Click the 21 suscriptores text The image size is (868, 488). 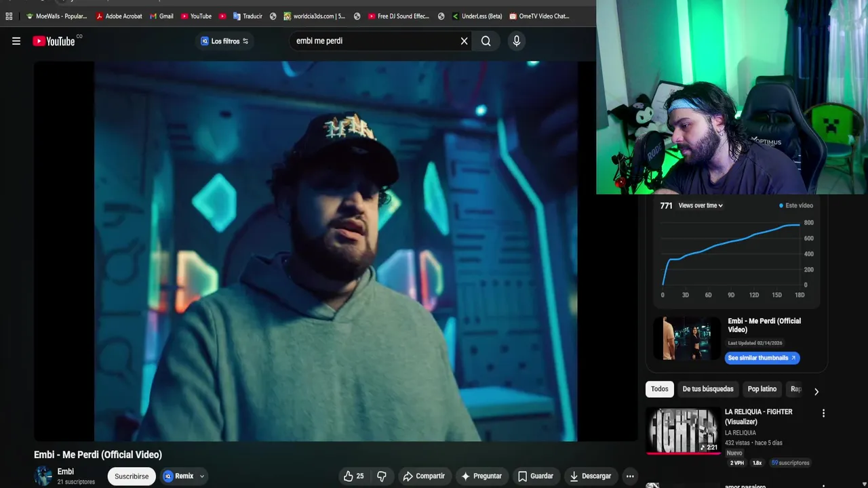point(76,482)
